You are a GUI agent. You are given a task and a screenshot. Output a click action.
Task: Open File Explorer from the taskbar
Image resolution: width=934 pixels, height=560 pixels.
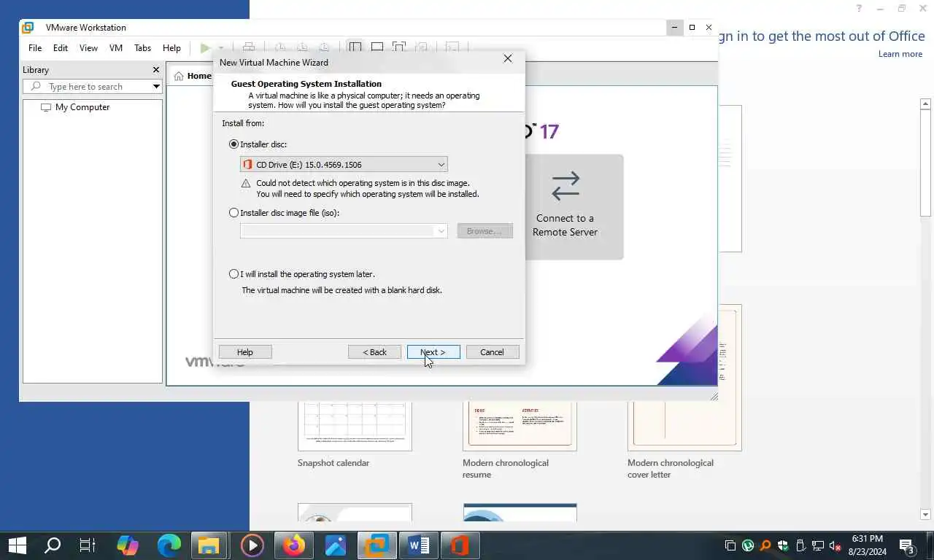click(x=209, y=545)
